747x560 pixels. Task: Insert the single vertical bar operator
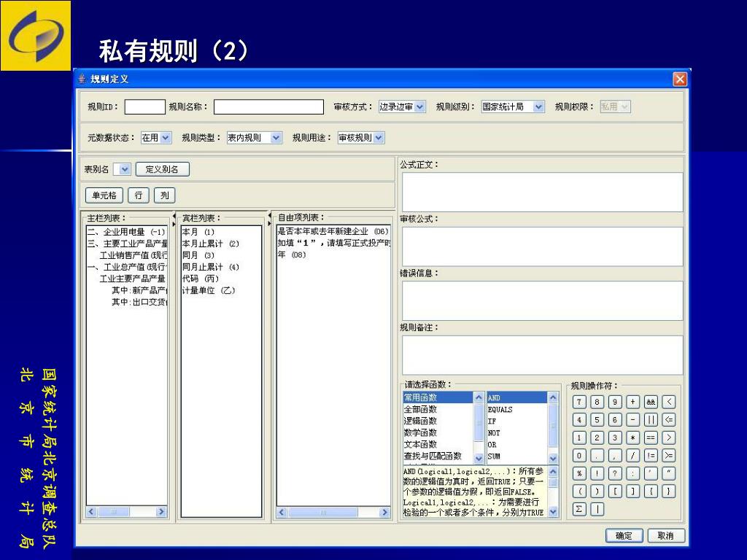point(597,509)
